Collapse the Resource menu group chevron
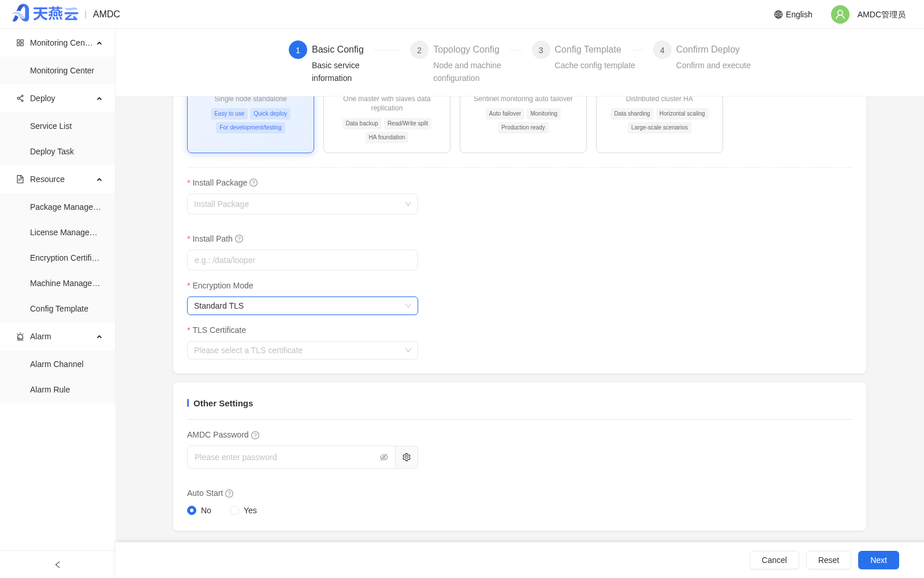The height and width of the screenshot is (578, 924). pyautogui.click(x=99, y=180)
